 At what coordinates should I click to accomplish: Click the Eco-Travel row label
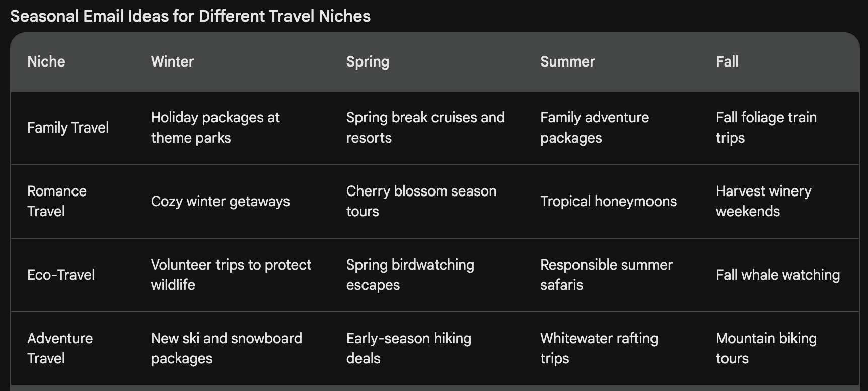tap(61, 275)
